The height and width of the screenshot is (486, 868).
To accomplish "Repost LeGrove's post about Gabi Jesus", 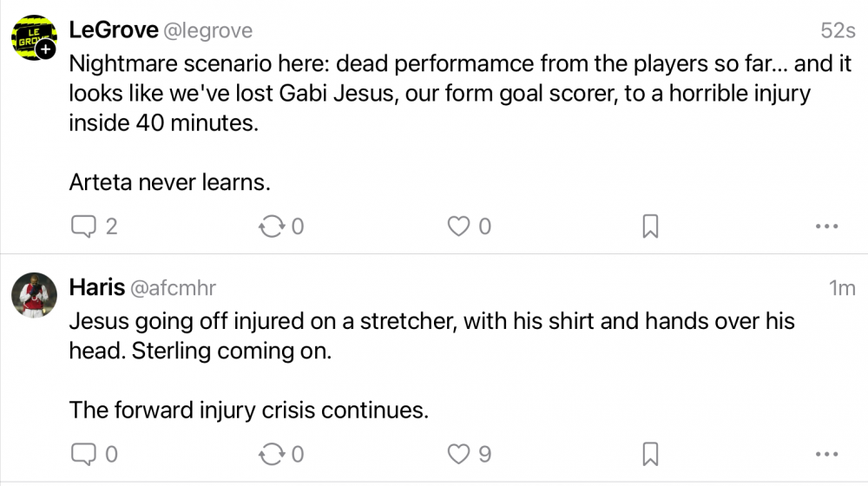I will tap(272, 227).
